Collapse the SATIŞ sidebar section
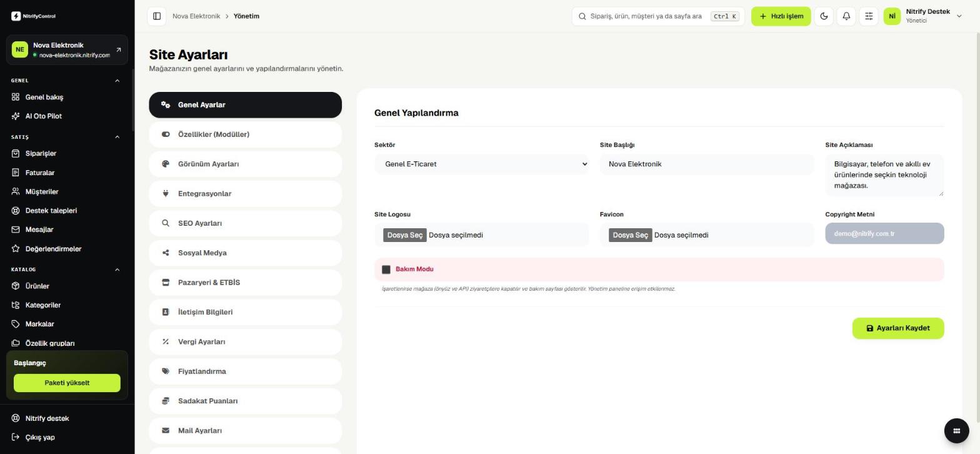980x454 pixels. tap(117, 137)
